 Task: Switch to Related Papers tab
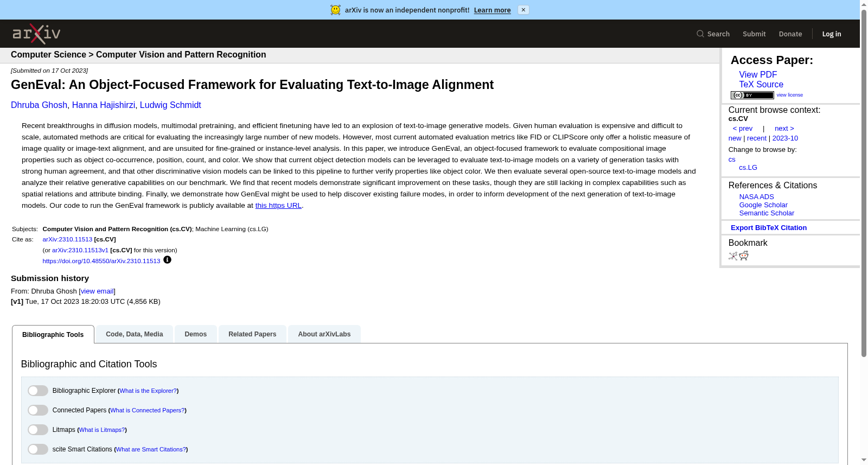coord(252,334)
